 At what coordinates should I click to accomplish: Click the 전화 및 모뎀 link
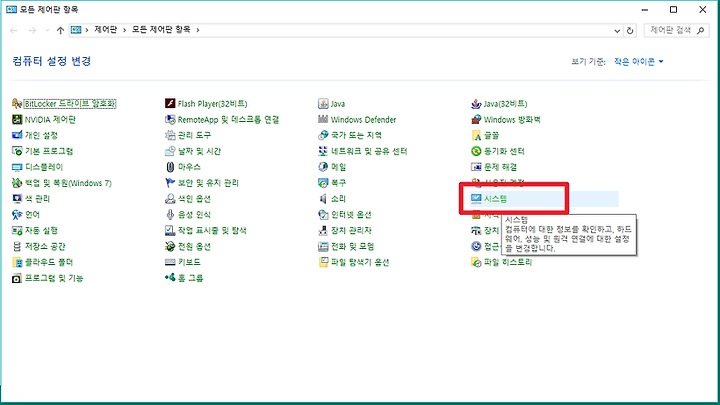[x=353, y=247]
